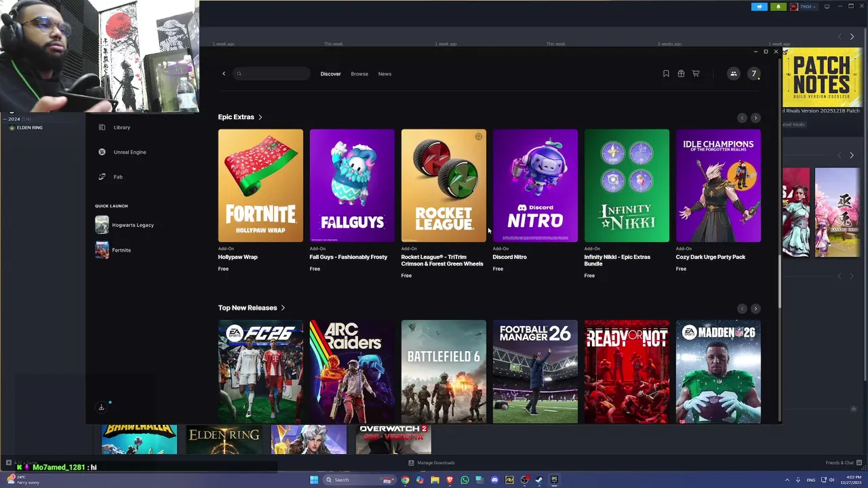
Task: Open the Football Manager 26 cover
Action: 535,371
